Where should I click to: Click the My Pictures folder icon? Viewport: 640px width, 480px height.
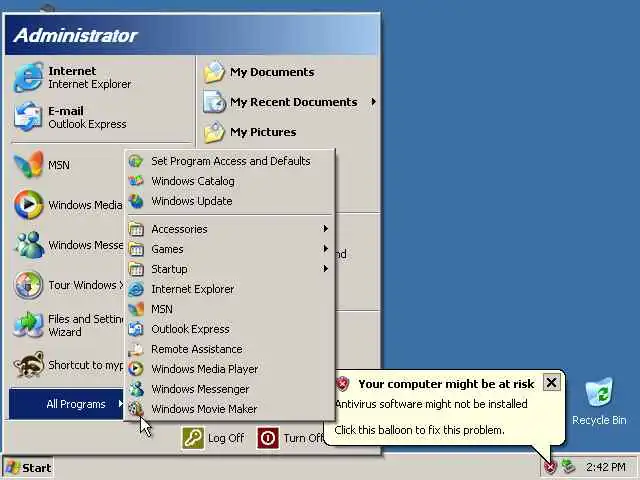tap(214, 132)
